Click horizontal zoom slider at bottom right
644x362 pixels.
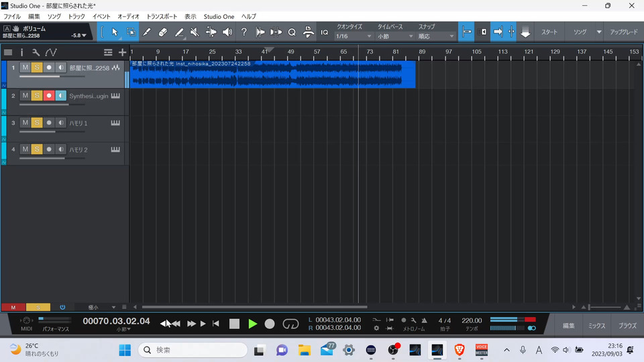point(605,307)
